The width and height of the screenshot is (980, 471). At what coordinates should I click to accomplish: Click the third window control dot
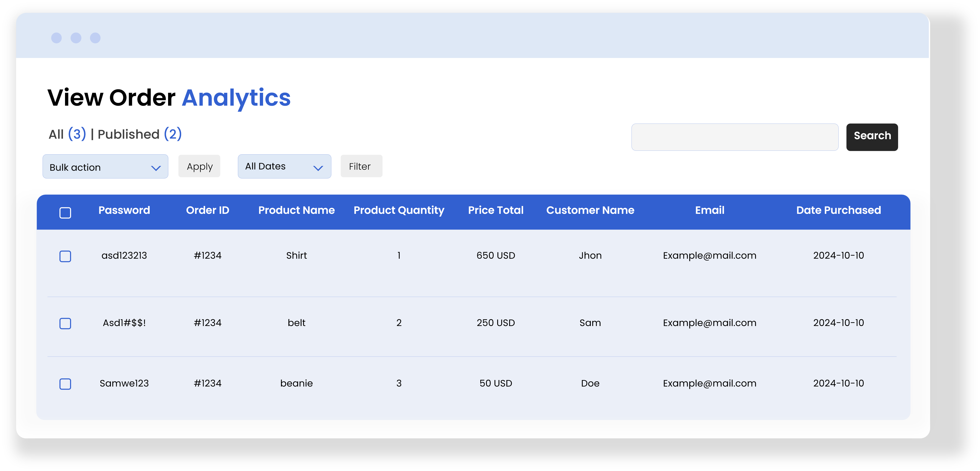95,38
